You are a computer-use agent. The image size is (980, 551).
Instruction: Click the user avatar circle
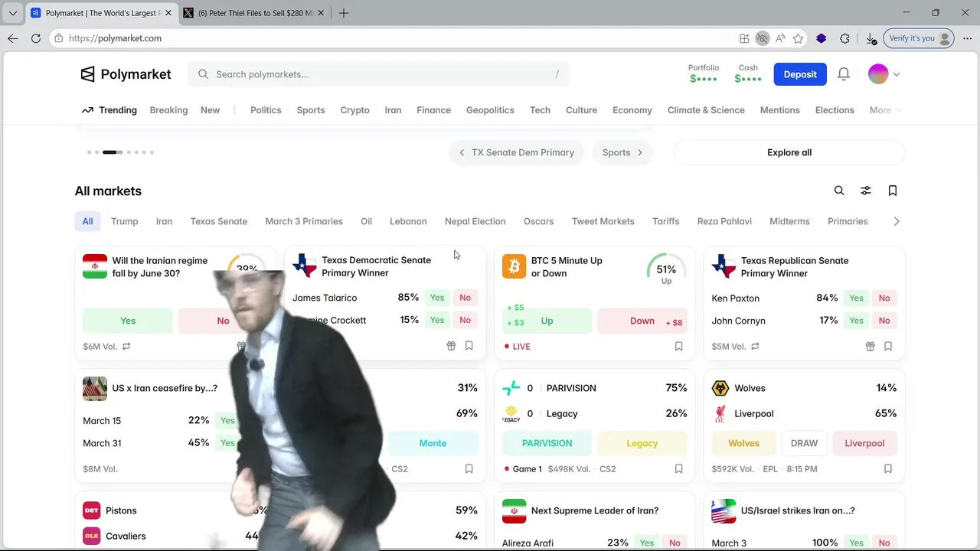point(878,74)
